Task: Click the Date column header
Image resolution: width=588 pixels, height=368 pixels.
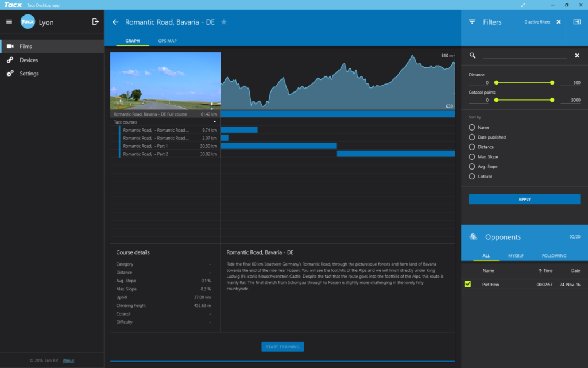Action: tap(575, 270)
